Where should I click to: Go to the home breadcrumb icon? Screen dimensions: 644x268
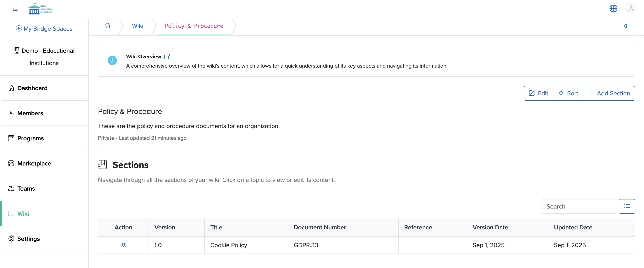[107, 25]
